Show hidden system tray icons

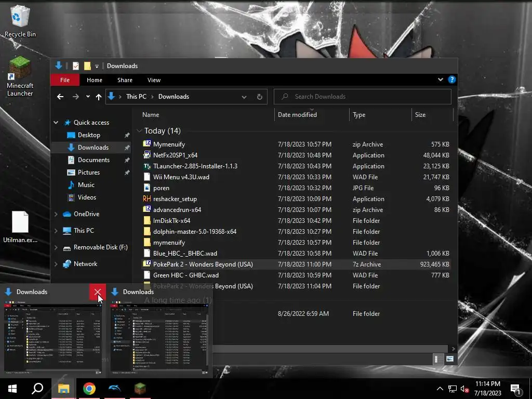(440, 389)
